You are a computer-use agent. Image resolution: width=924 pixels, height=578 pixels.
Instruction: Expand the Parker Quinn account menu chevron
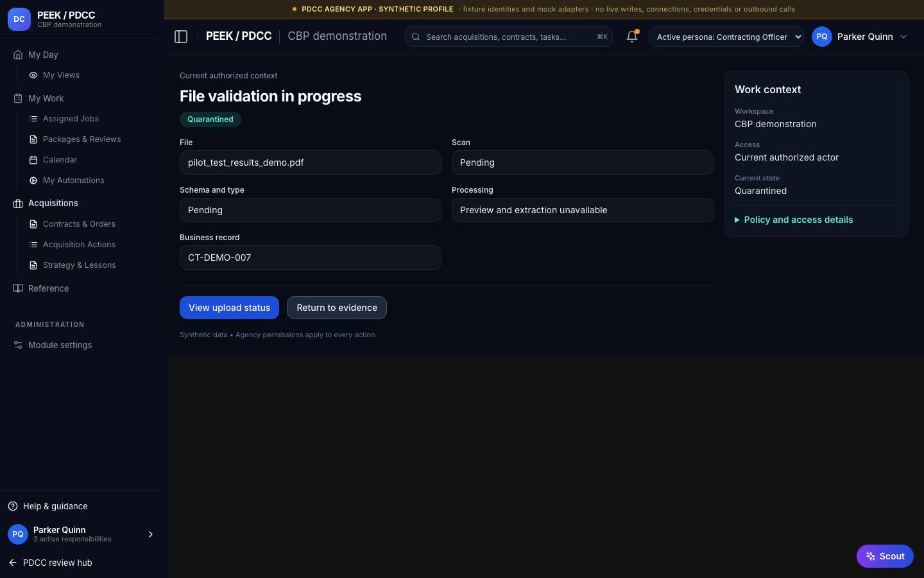pyautogui.click(x=903, y=37)
